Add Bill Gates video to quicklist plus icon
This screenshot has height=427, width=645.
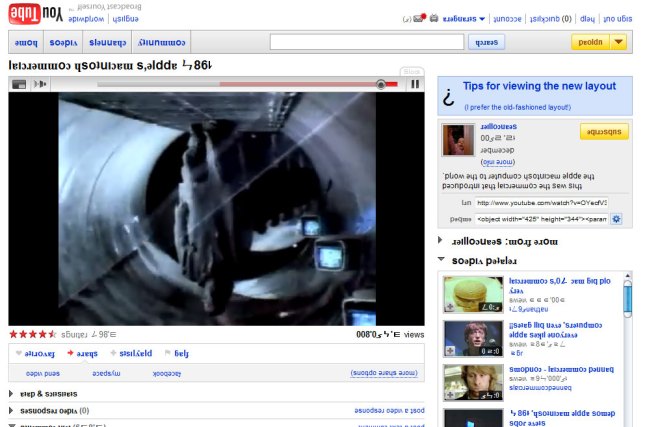click(450, 351)
